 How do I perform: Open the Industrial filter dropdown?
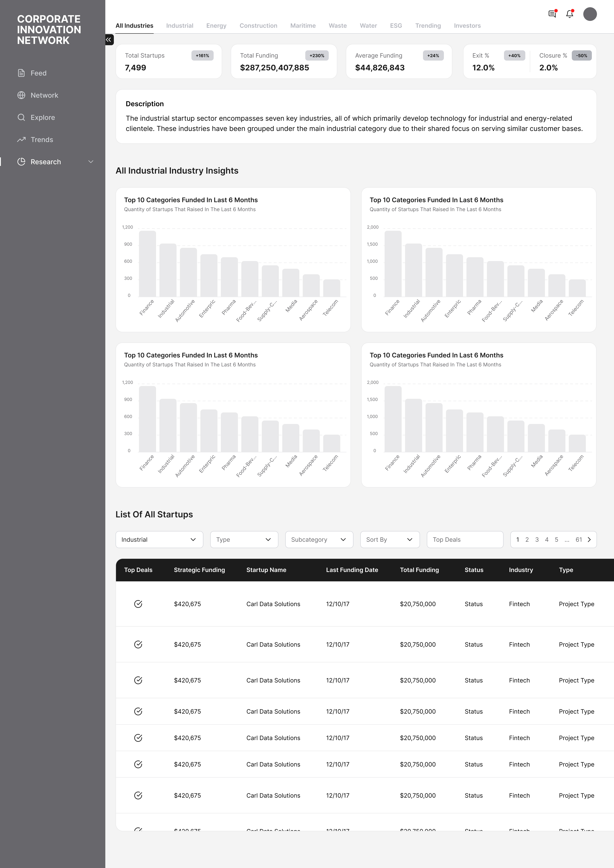click(159, 540)
